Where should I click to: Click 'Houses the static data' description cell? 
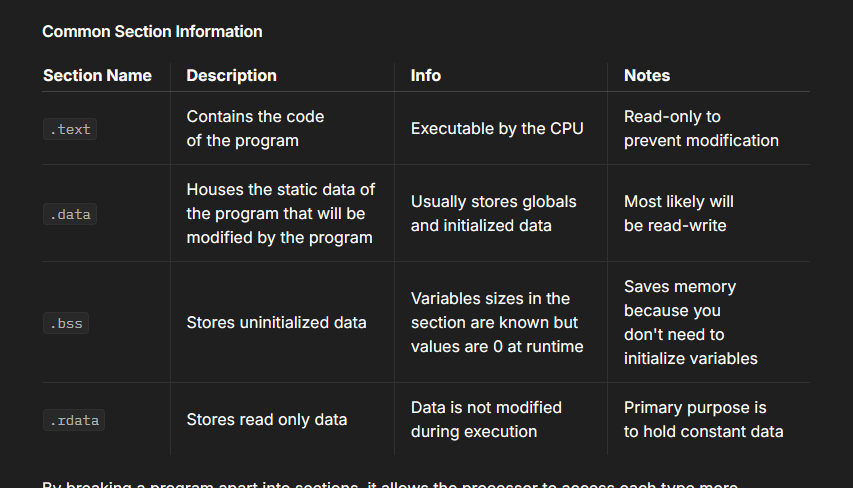click(x=281, y=213)
